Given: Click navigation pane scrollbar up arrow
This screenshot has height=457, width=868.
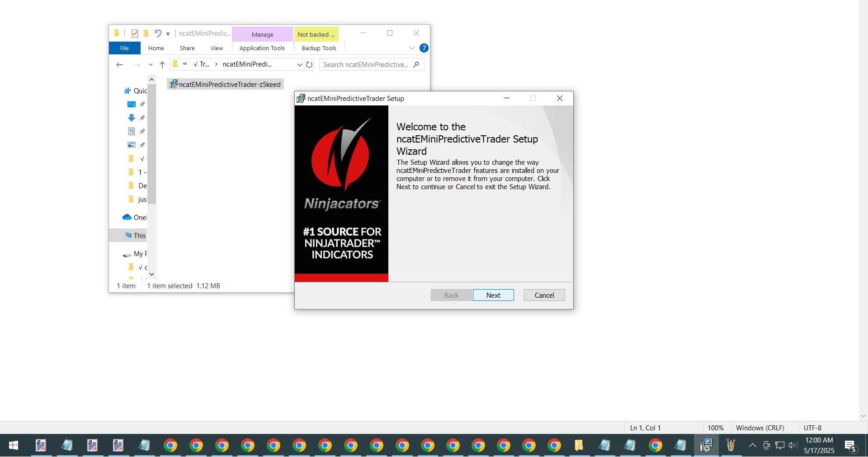Looking at the screenshot, I should click(151, 80).
